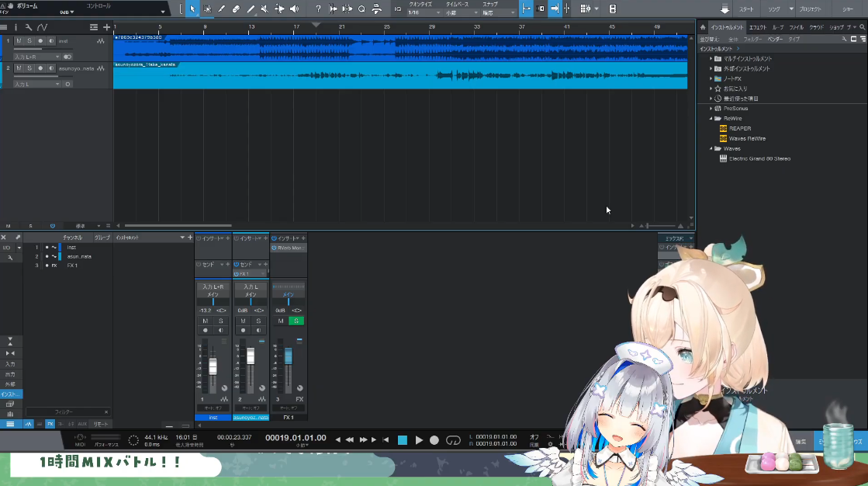Toggle Autoscroll arrow button in toolbar
The width and height of the screenshot is (868, 486).
(554, 9)
